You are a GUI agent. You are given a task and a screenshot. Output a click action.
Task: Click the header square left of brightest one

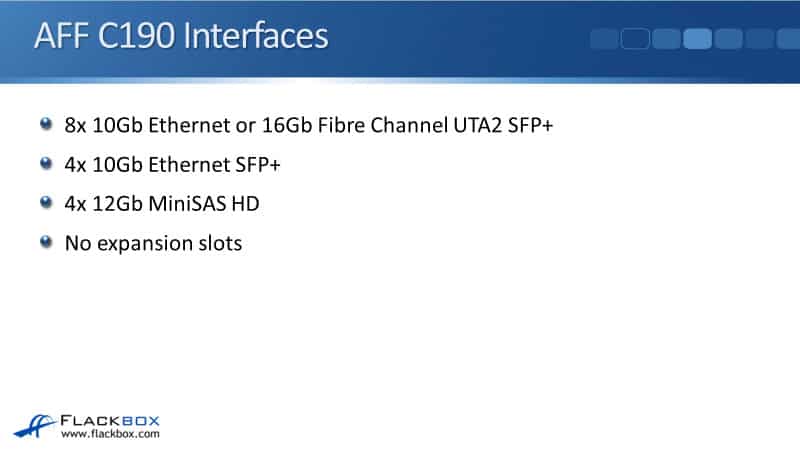click(667, 39)
